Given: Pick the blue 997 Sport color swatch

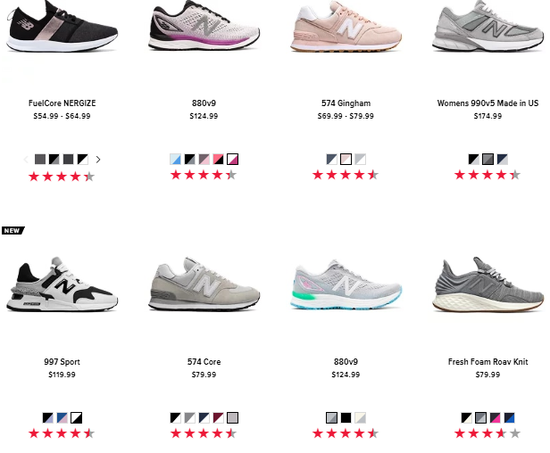Looking at the screenshot, I should point(62,418).
